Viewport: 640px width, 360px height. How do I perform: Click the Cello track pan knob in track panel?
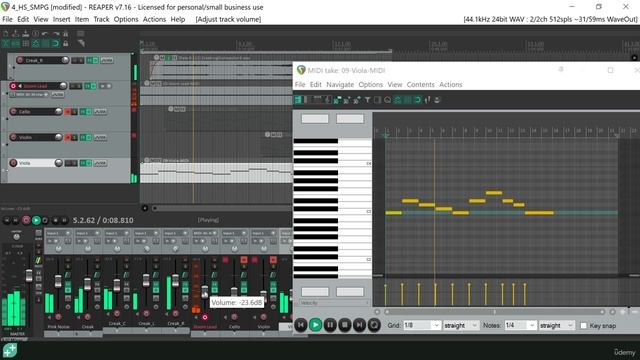[58, 111]
